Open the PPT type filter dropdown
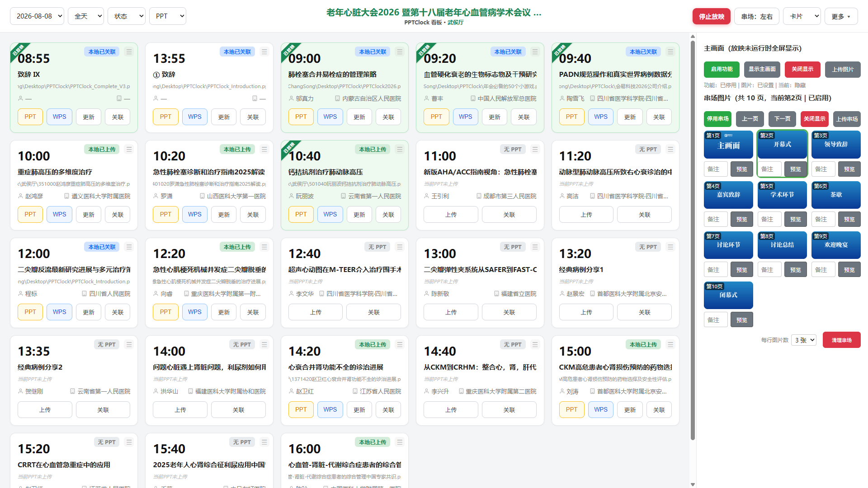868x488 pixels. click(x=168, y=16)
